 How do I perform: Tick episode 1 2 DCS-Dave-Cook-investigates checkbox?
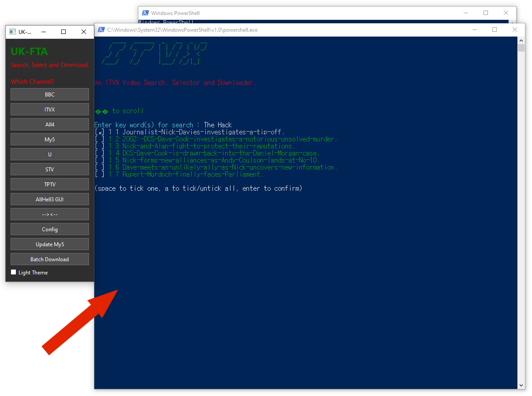click(100, 139)
